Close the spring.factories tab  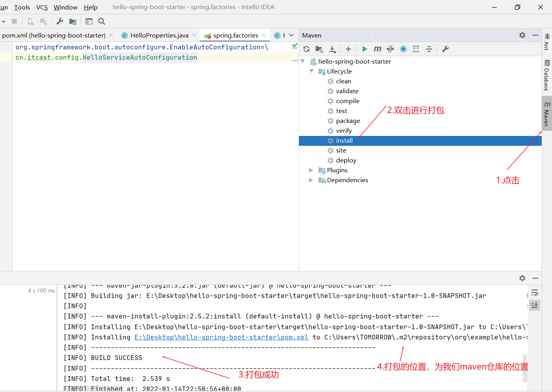pos(264,35)
